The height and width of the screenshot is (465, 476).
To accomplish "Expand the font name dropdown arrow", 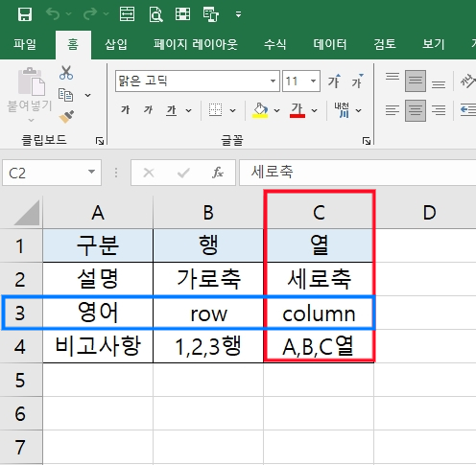I will (273, 81).
